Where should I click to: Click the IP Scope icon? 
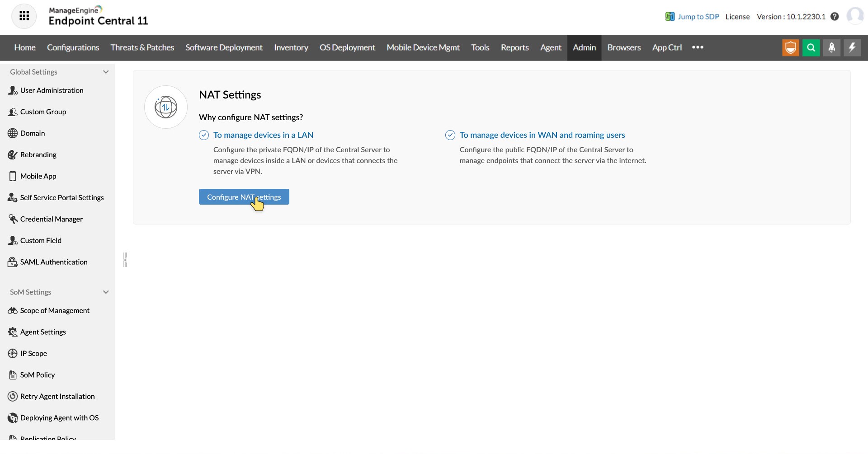(x=13, y=354)
